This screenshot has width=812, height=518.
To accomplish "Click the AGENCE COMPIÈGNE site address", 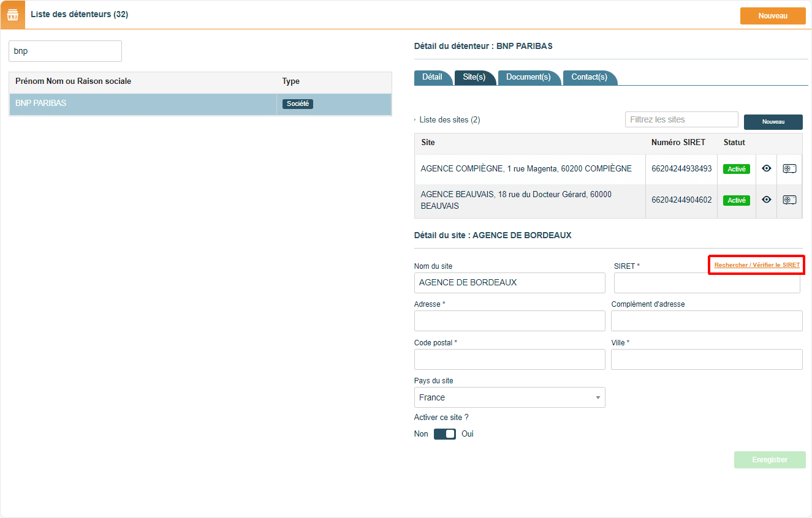I will (x=526, y=169).
